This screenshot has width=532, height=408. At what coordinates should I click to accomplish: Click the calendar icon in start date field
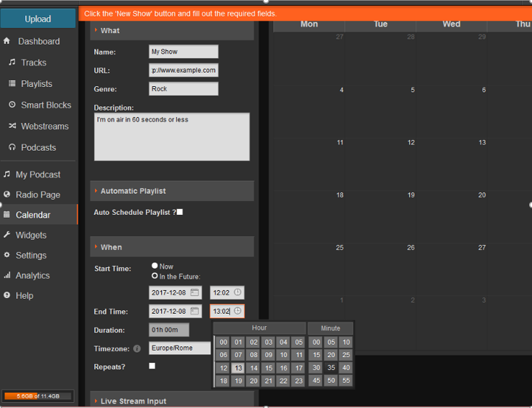(x=195, y=292)
